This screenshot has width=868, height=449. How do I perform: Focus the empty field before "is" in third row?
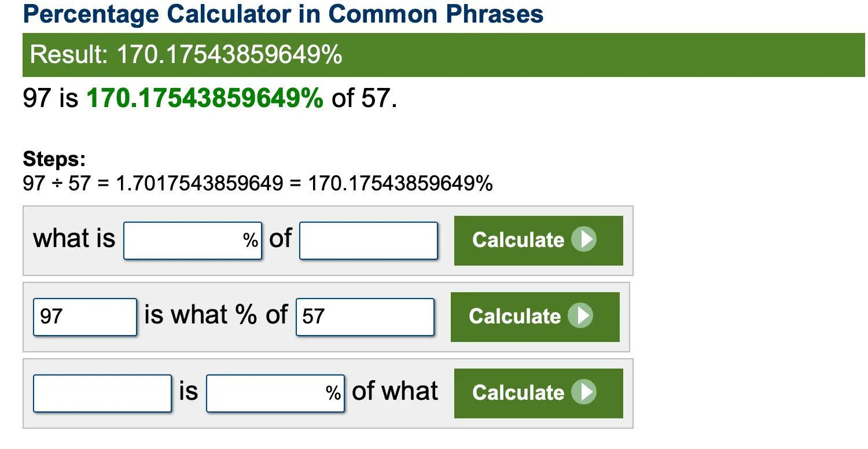pyautogui.click(x=102, y=393)
